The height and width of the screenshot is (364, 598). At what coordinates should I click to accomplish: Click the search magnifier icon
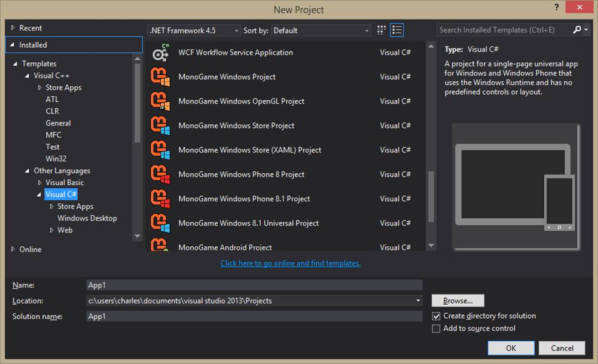[577, 30]
